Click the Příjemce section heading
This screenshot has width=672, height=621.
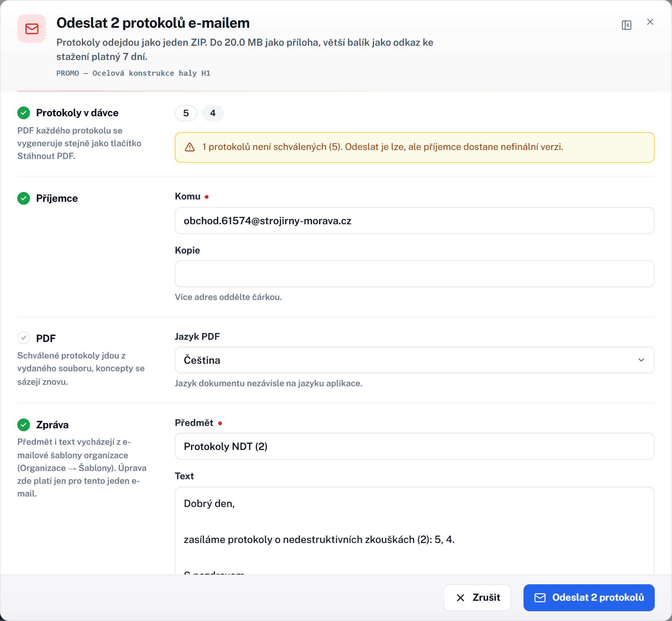pyautogui.click(x=57, y=198)
